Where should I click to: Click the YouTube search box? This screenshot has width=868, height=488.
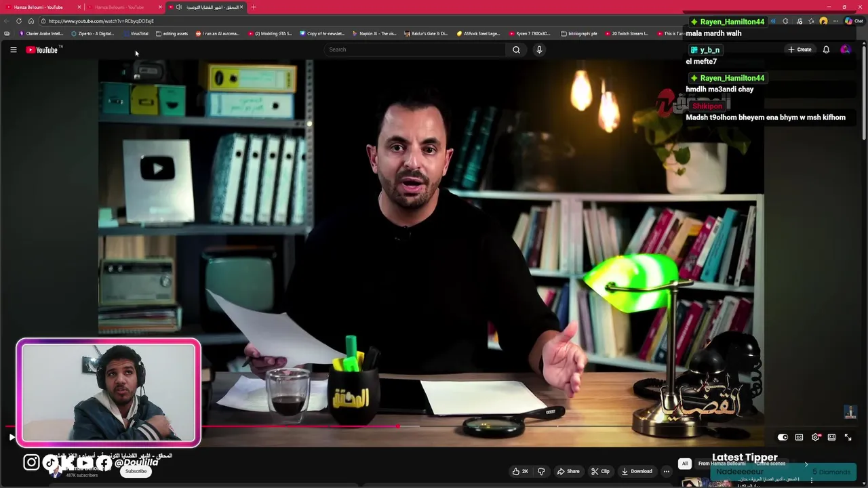point(415,49)
